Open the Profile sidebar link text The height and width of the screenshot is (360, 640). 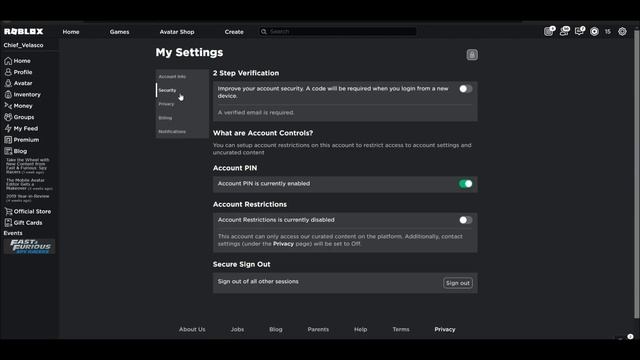click(23, 72)
